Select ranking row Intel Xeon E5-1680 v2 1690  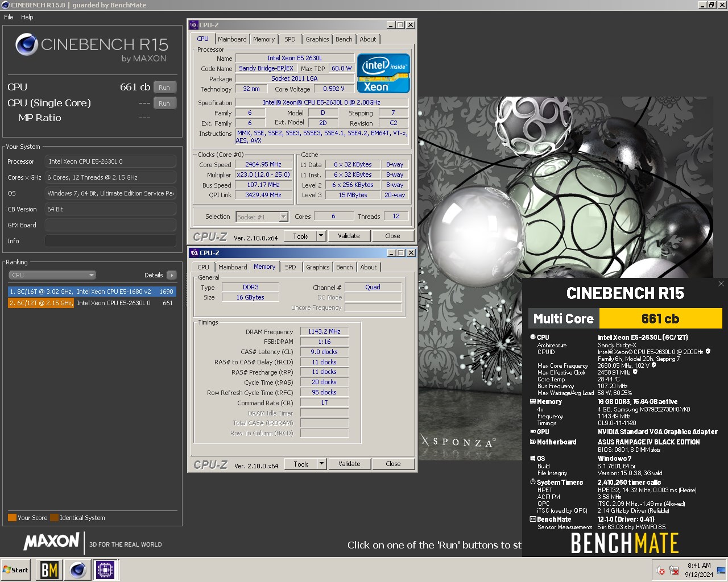tap(92, 291)
